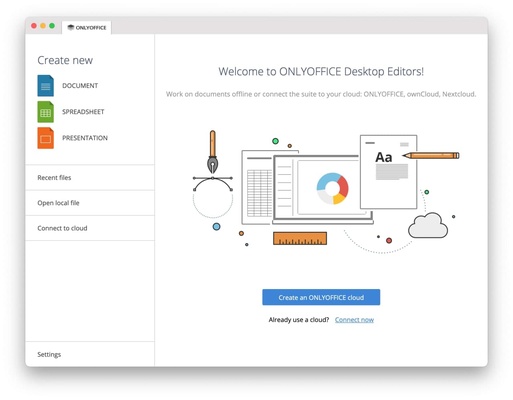513x400 pixels.
Task: Click the ONLYOFFICE logo icon in tab
Action: click(x=71, y=28)
